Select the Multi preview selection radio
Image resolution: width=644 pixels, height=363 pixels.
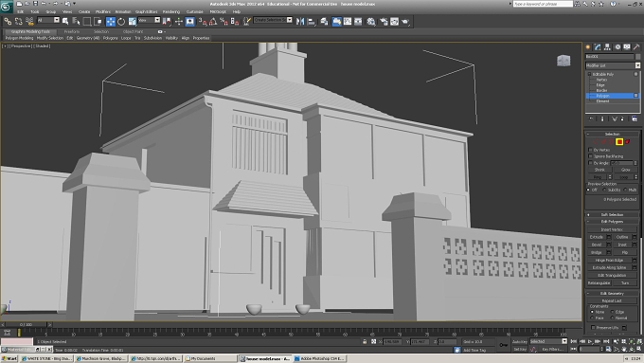pos(625,190)
